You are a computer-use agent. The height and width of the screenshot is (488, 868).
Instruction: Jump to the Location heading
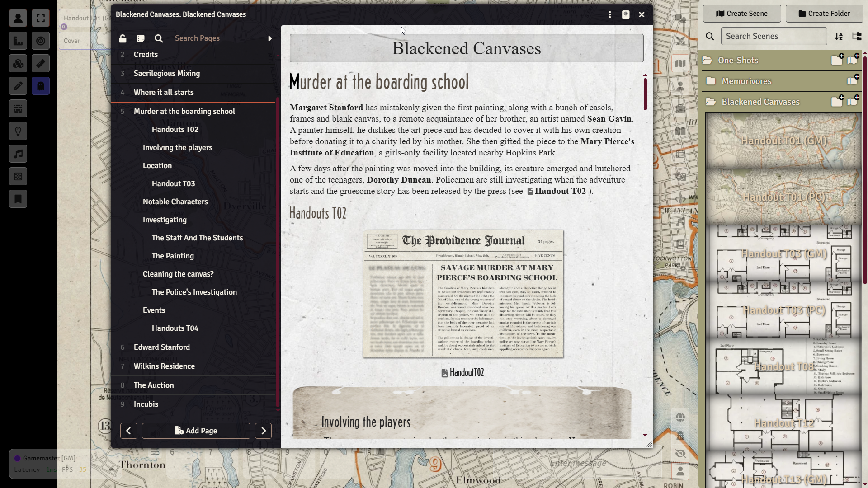coord(157,165)
